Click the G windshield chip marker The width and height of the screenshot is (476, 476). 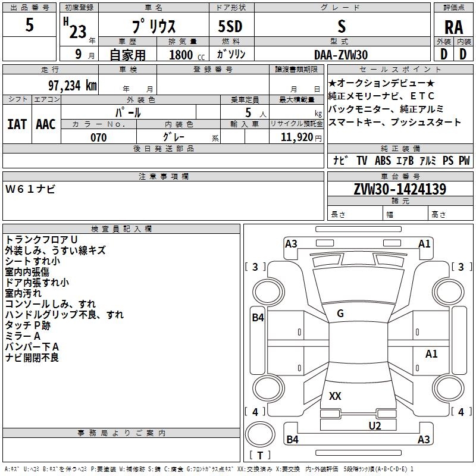340,314
